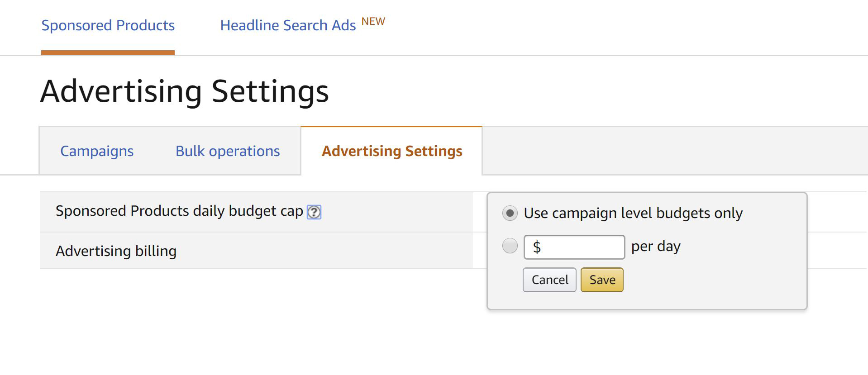
Task: Select the Advertising Settings tab
Action: (x=392, y=151)
